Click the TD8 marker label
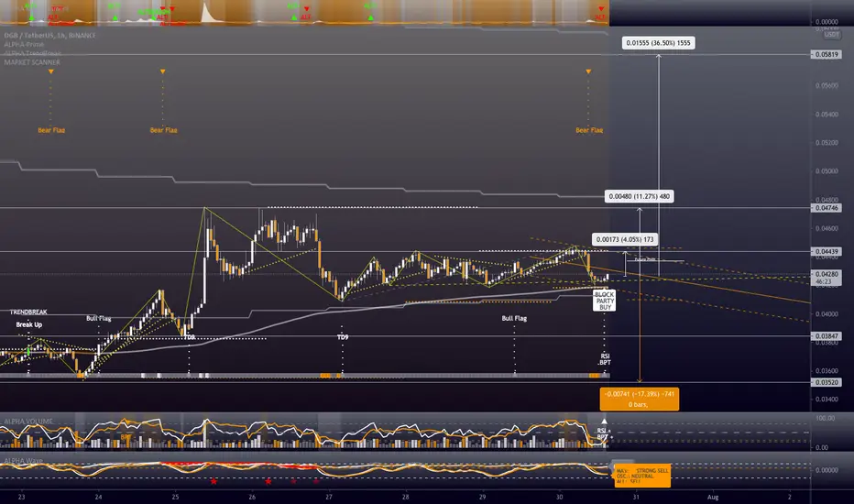The width and height of the screenshot is (854, 504). pyautogui.click(x=189, y=337)
